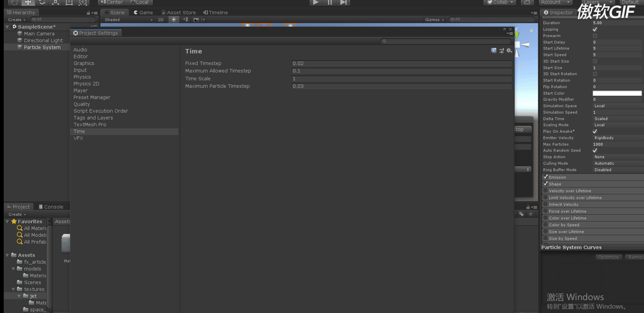Switch to the Timeline tab
This screenshot has height=313, width=644.
point(215,13)
